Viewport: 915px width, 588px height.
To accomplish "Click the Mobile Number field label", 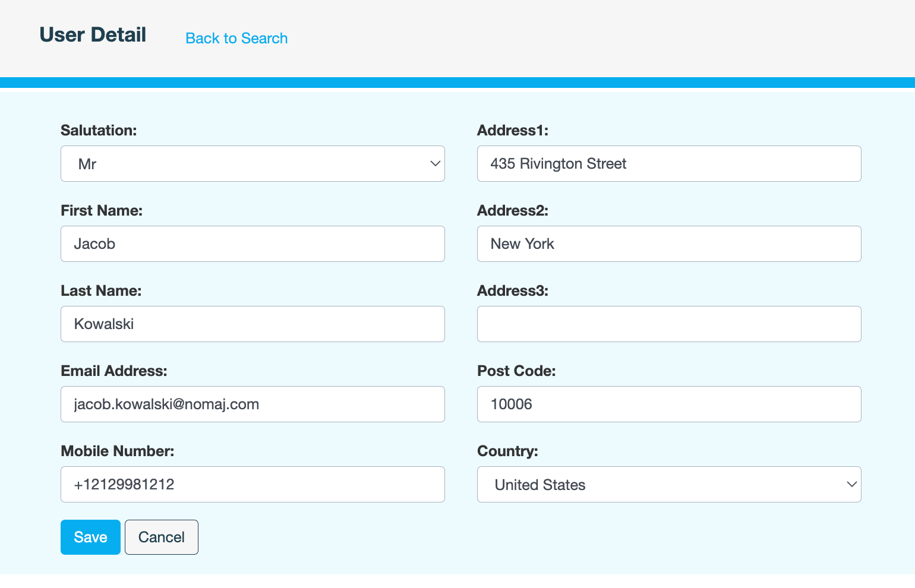I will [x=117, y=451].
